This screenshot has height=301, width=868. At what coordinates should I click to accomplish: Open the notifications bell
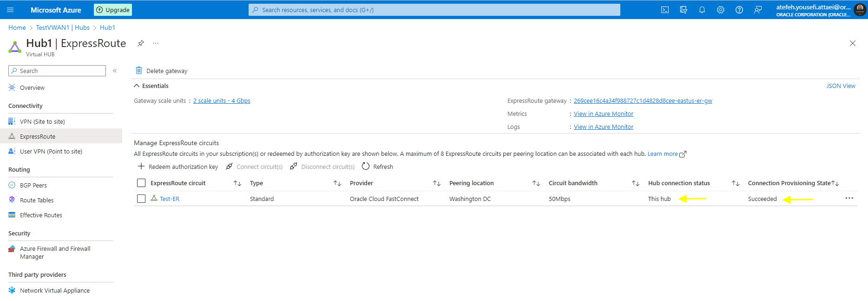tap(702, 10)
